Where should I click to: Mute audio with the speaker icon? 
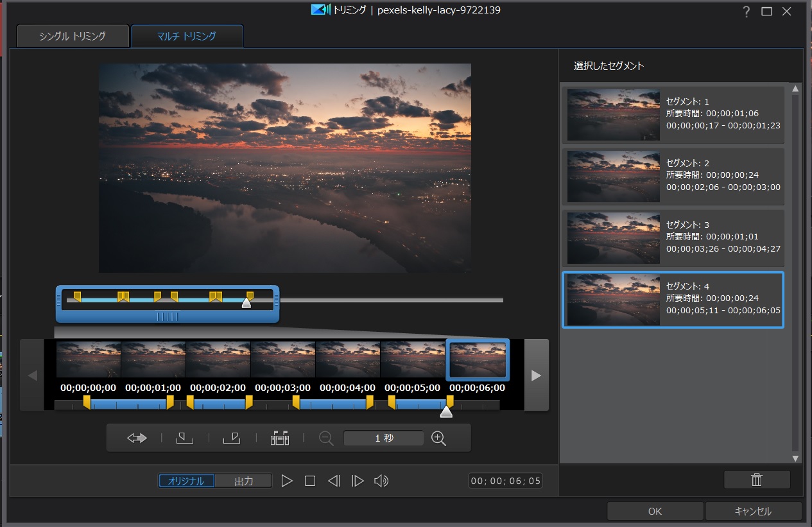click(x=381, y=481)
